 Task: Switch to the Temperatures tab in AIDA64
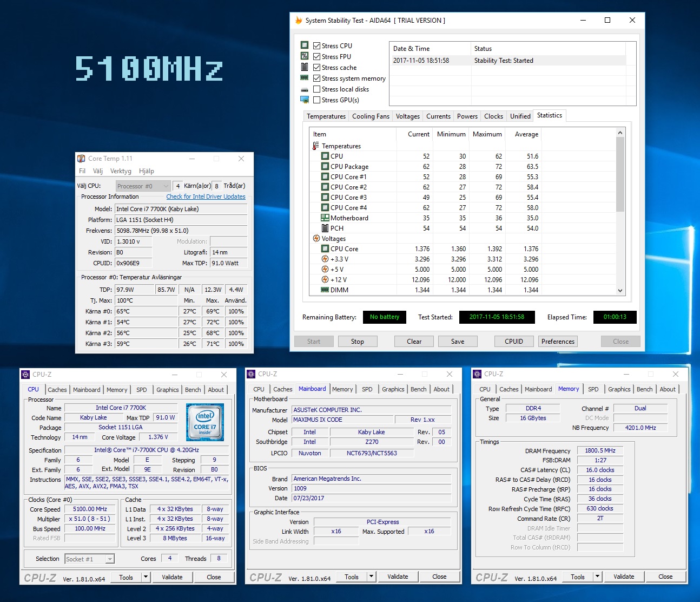point(326,116)
